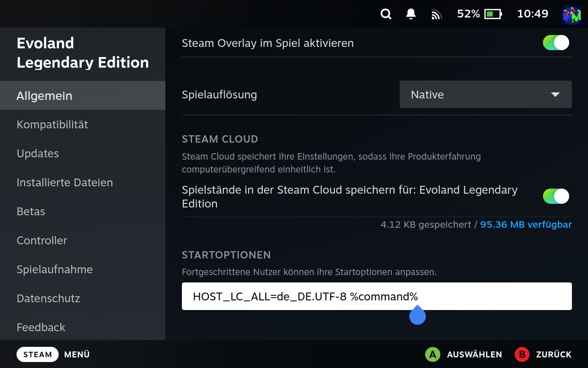Select Installierte Dateien in sidebar
Image resolution: width=588 pixels, height=368 pixels.
(65, 183)
